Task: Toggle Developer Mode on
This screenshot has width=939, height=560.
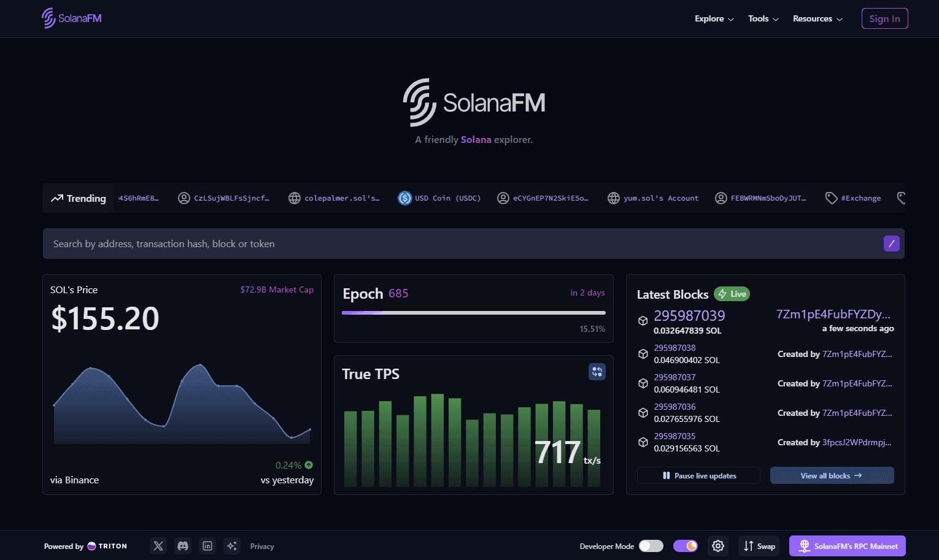Action: pos(651,546)
